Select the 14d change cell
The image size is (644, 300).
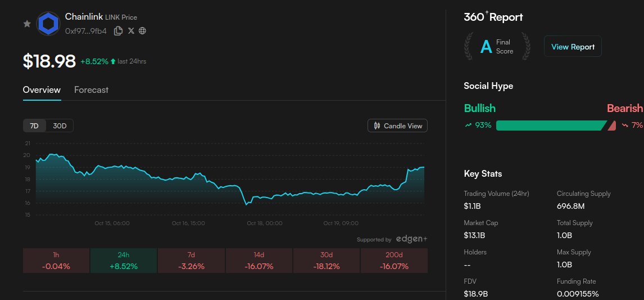pos(258,261)
